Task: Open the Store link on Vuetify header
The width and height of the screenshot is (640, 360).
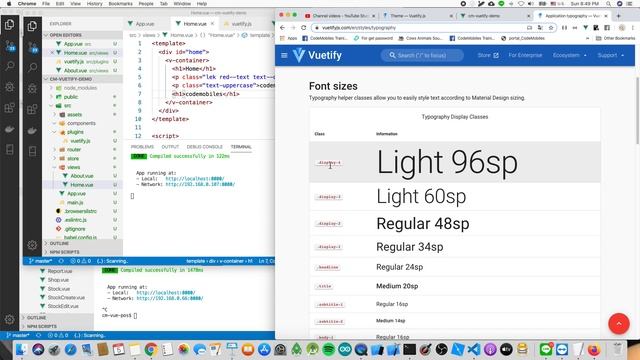Action: pos(488,55)
